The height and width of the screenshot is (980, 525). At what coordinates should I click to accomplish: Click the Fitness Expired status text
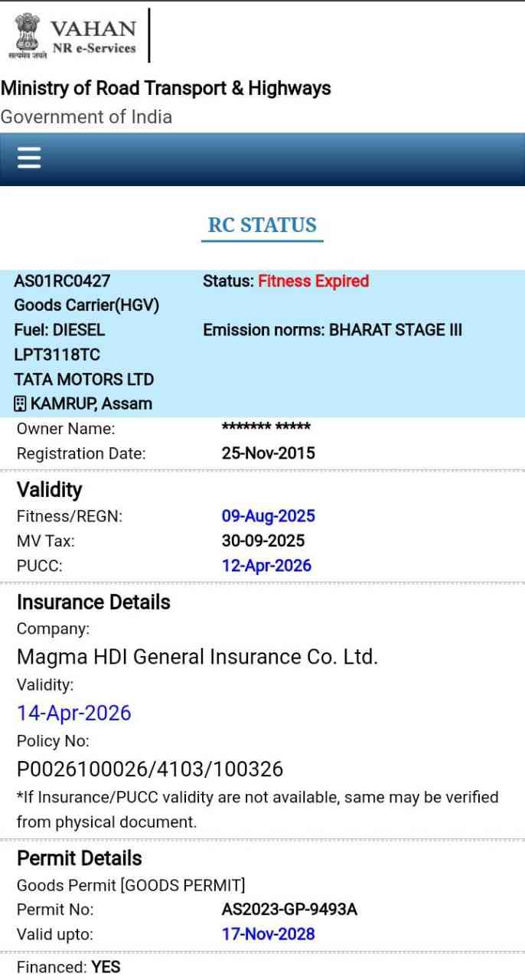(313, 281)
